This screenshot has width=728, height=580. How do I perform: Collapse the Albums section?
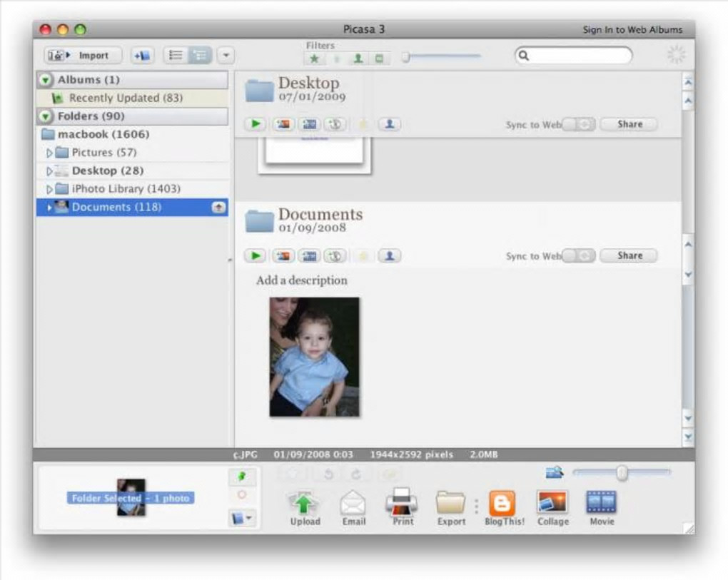click(x=46, y=80)
